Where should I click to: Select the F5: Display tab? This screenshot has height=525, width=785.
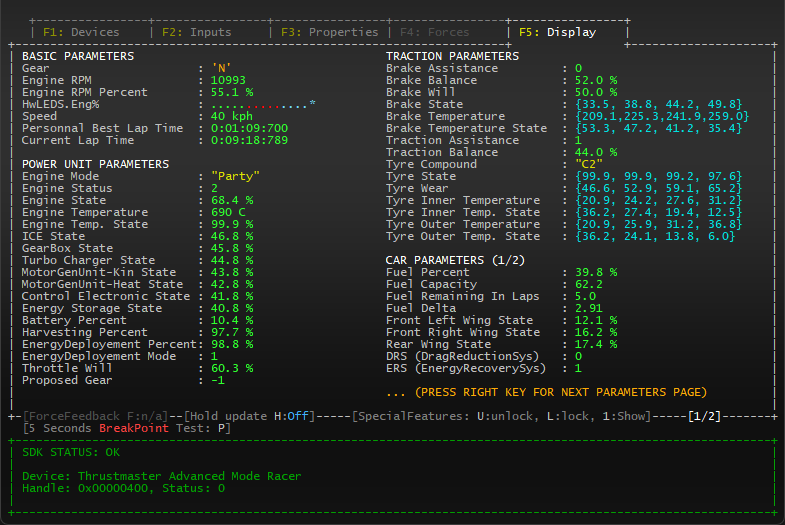point(557,32)
